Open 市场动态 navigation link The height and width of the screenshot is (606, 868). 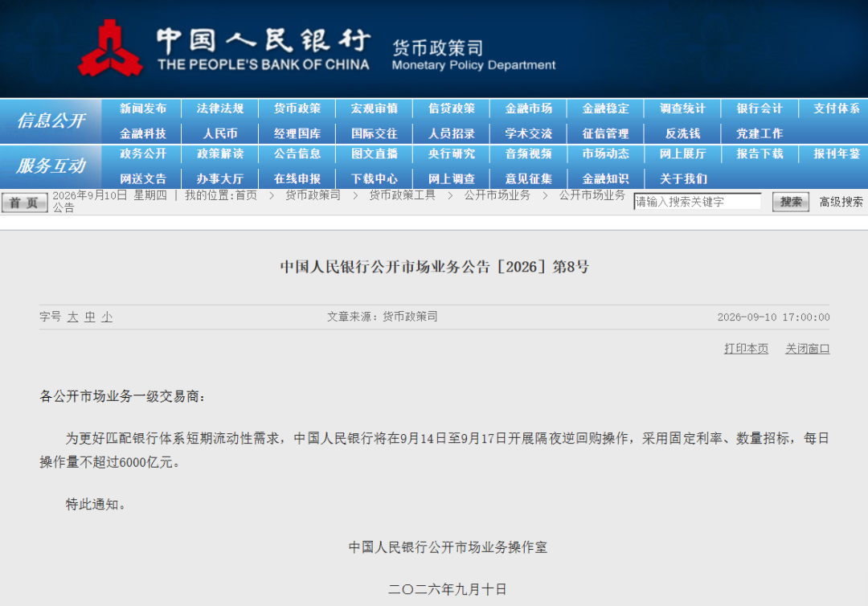[606, 154]
